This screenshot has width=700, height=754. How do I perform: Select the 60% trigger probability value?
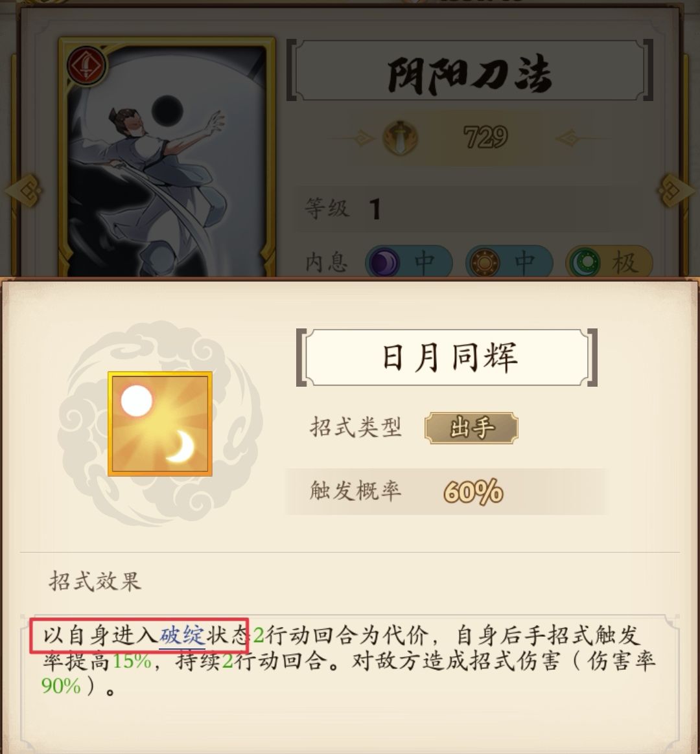(x=473, y=492)
